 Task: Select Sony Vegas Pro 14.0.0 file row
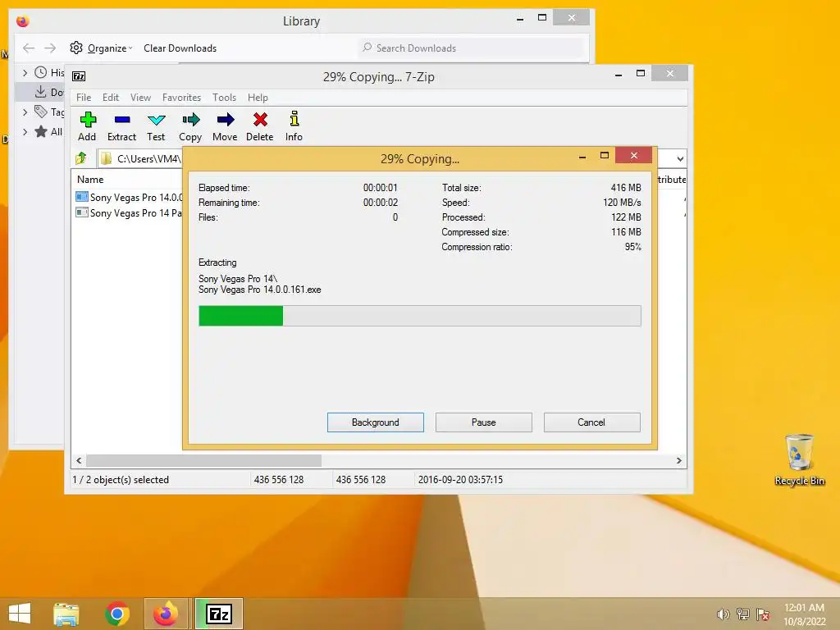point(129,197)
